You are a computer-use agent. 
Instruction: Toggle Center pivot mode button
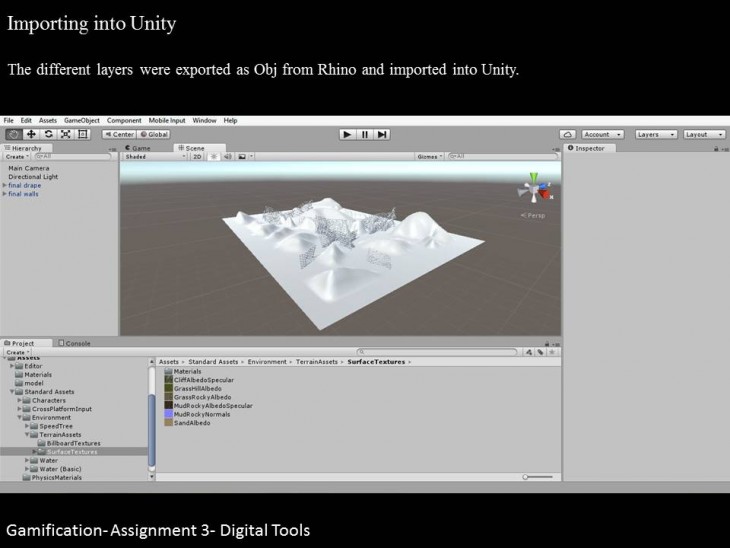(119, 134)
